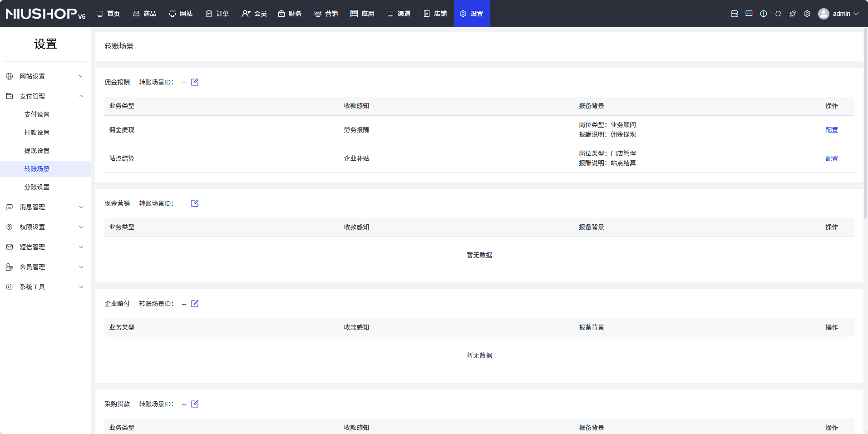The image size is (868, 434).
Task: Click the refresh cache icon in header
Action: click(778, 14)
